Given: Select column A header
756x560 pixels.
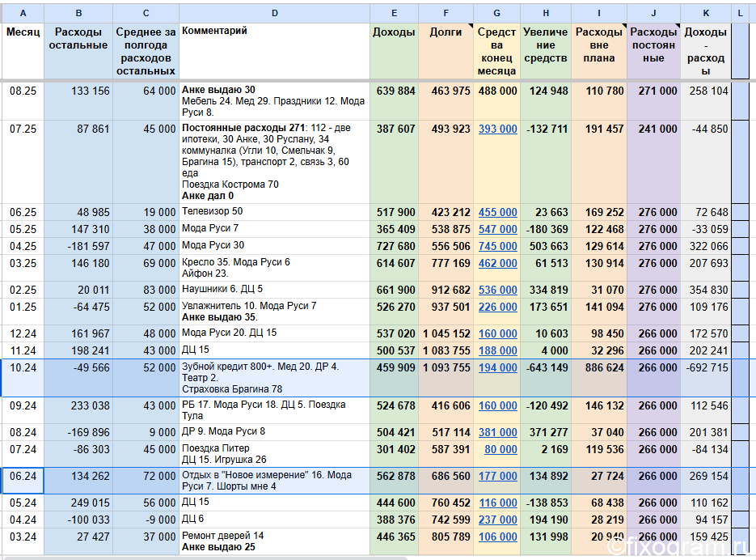Looking at the screenshot, I should point(23,14).
